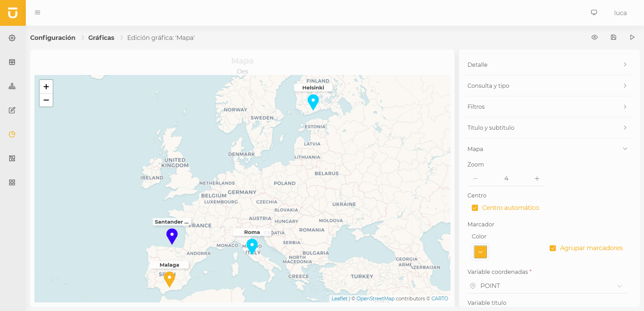The image size is (644, 311).
Task: Click the map zoom in button
Action: point(46,87)
